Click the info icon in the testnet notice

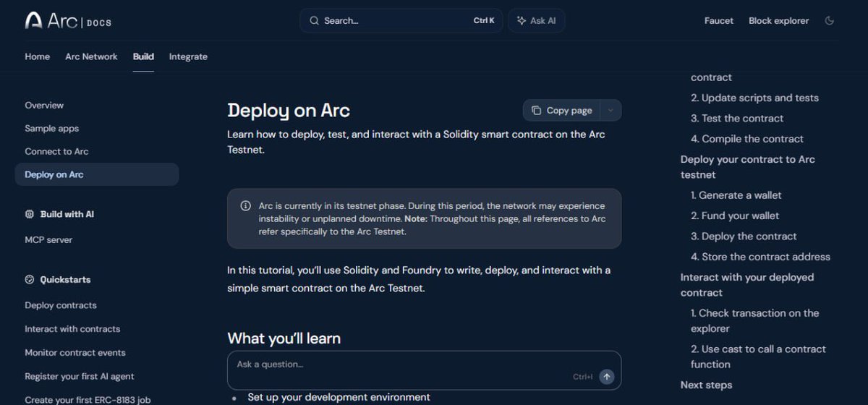[x=246, y=206]
